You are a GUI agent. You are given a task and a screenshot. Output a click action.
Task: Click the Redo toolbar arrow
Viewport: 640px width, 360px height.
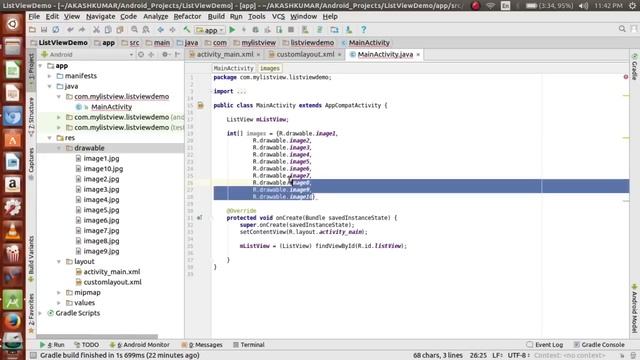(82, 29)
